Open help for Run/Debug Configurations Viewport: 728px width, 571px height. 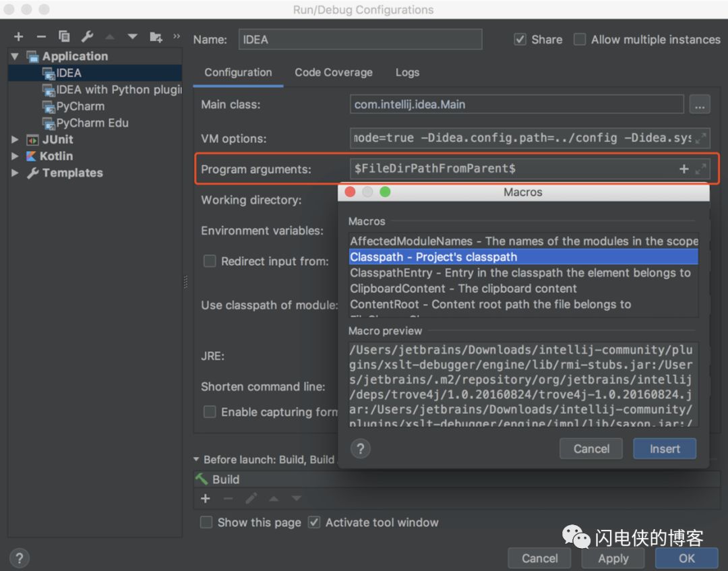[x=19, y=558]
